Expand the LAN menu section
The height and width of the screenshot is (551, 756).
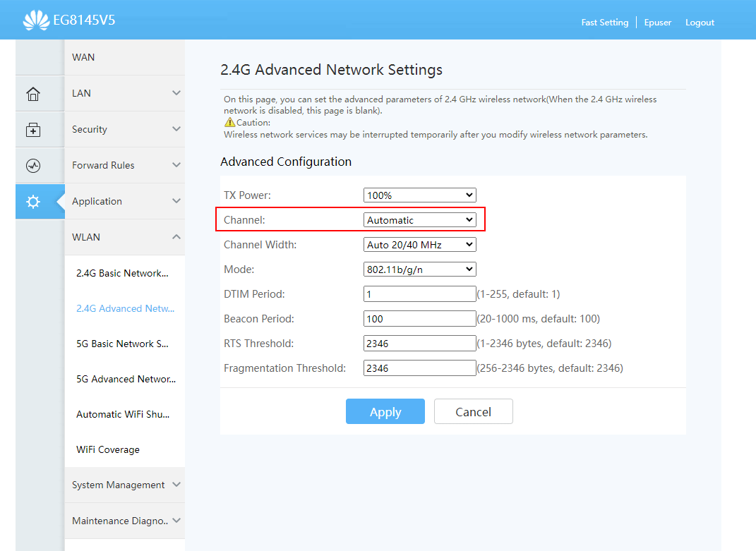click(x=125, y=93)
